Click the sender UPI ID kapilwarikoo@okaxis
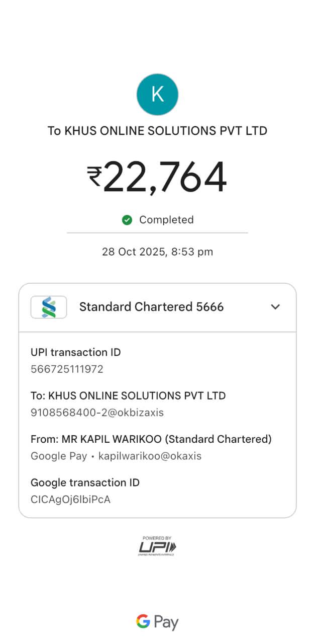This screenshot has width=315, height=644. point(150,456)
